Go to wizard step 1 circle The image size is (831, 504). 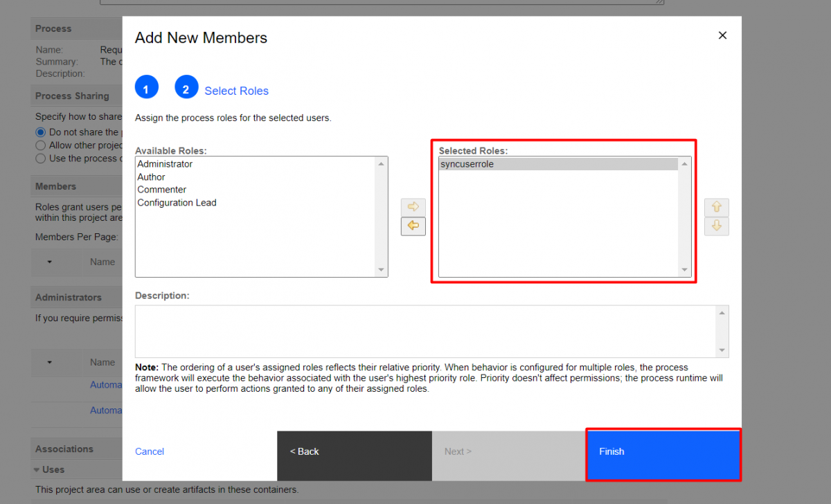pos(146,89)
